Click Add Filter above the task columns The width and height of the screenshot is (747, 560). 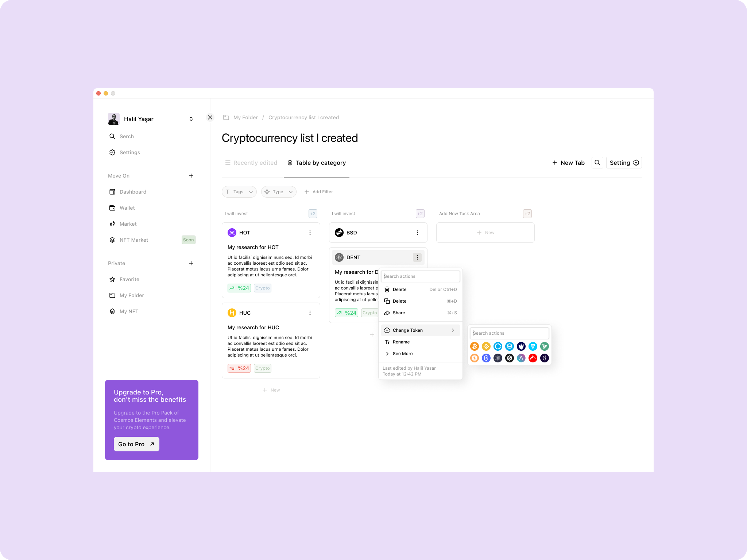pos(318,191)
